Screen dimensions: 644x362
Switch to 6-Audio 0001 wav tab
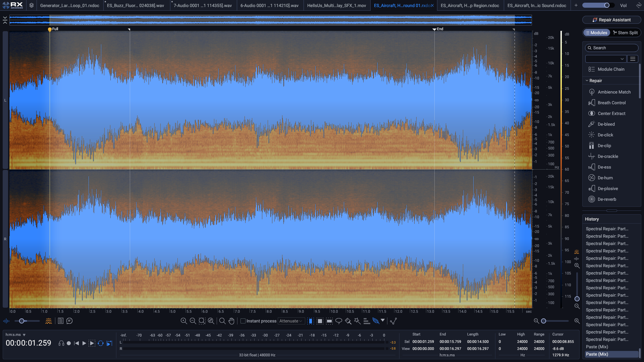click(269, 5)
